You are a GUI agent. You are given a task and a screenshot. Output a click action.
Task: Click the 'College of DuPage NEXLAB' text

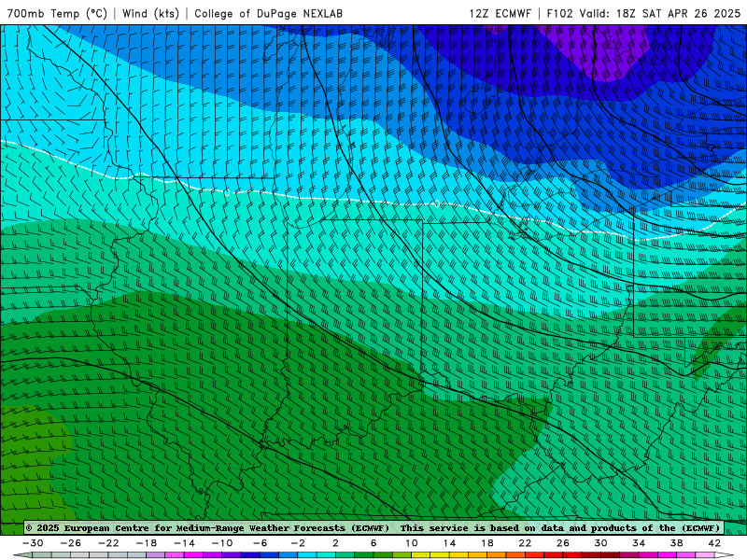tap(268, 14)
